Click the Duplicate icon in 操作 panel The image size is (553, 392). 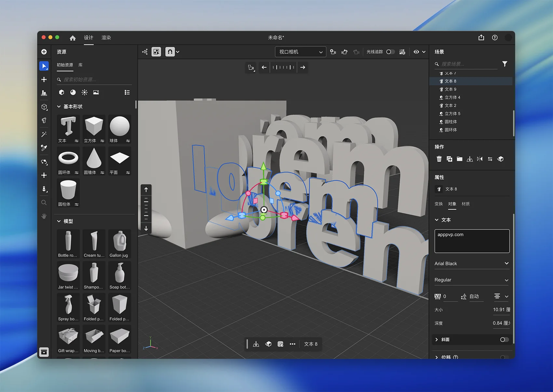[x=449, y=159]
